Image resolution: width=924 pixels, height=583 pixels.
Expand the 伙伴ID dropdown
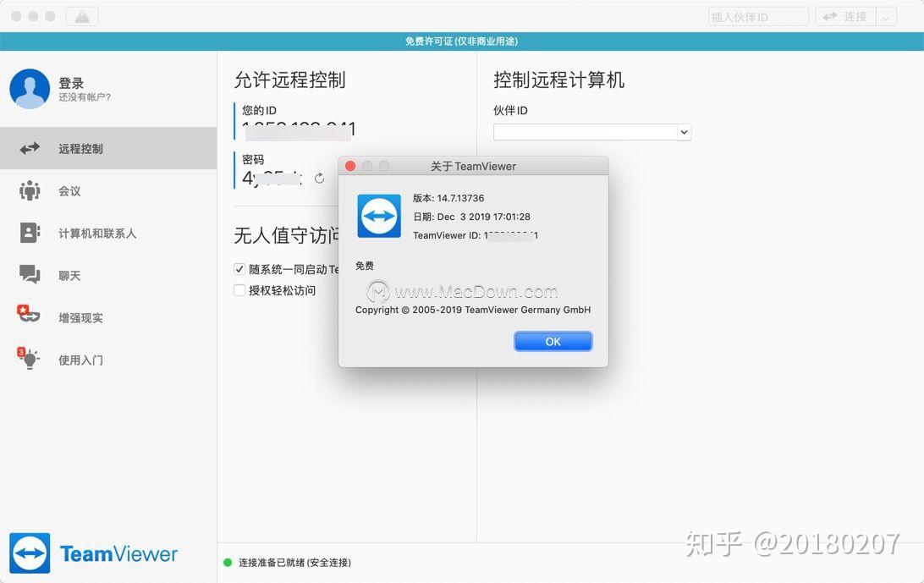684,132
